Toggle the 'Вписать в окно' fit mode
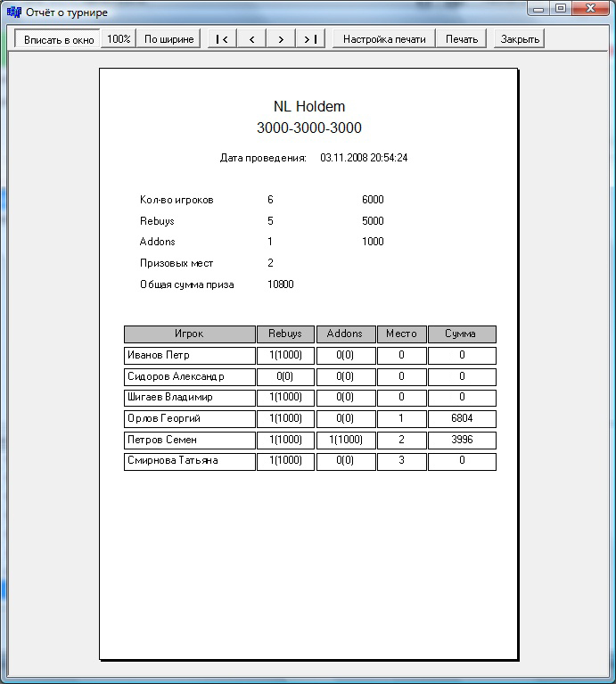This screenshot has width=616, height=684. tap(59, 39)
